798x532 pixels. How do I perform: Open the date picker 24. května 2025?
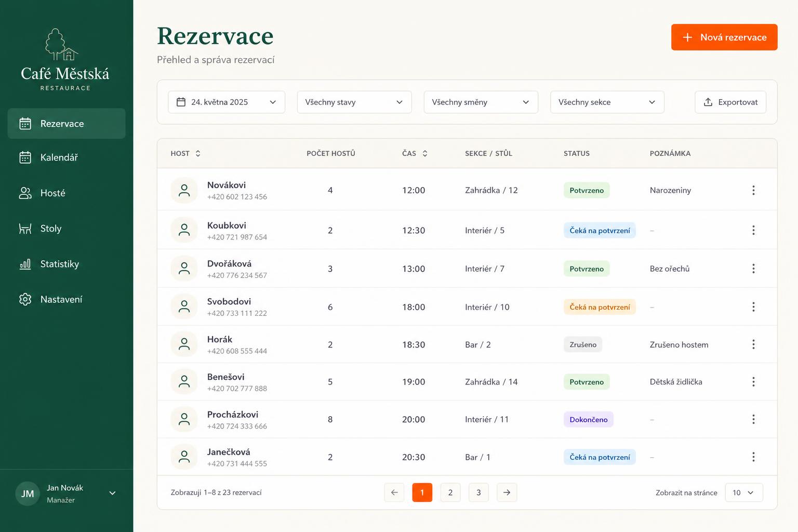coord(227,102)
